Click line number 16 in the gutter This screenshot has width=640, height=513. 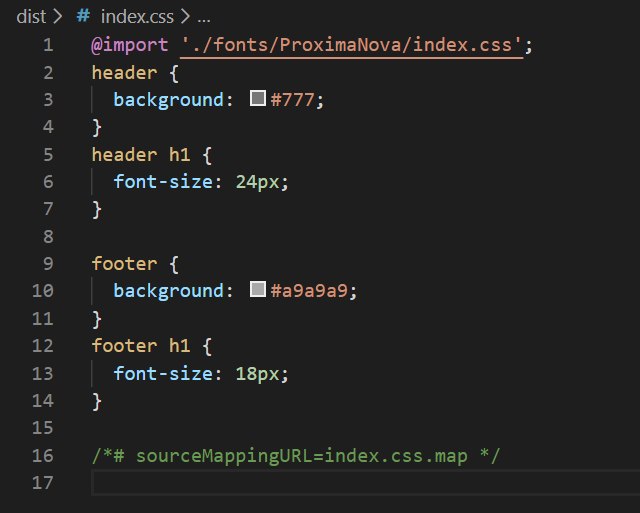click(x=43, y=455)
